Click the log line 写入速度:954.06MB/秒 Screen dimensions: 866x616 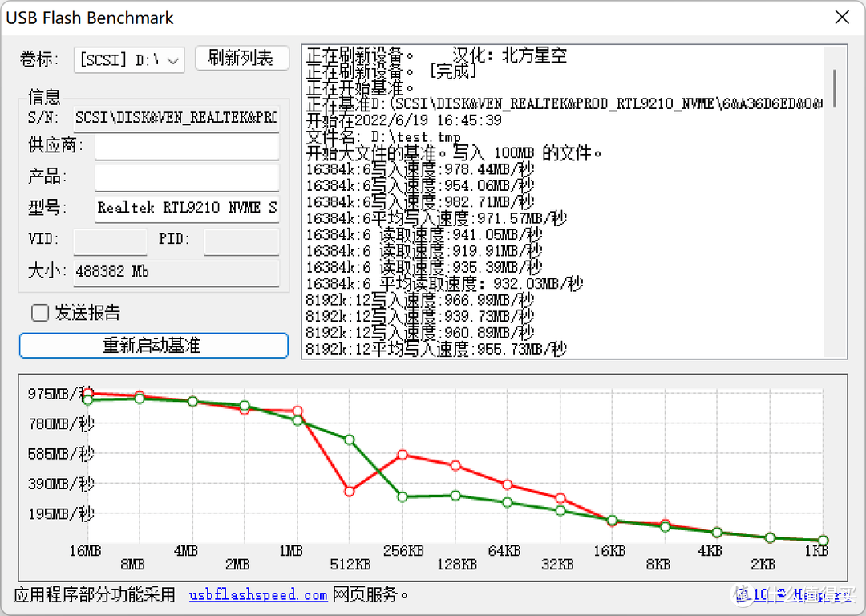(x=419, y=185)
